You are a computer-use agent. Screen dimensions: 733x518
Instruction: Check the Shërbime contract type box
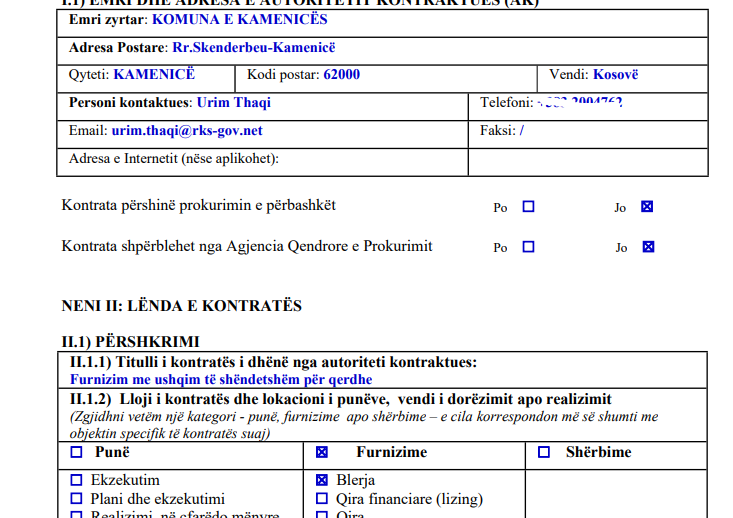(544, 452)
